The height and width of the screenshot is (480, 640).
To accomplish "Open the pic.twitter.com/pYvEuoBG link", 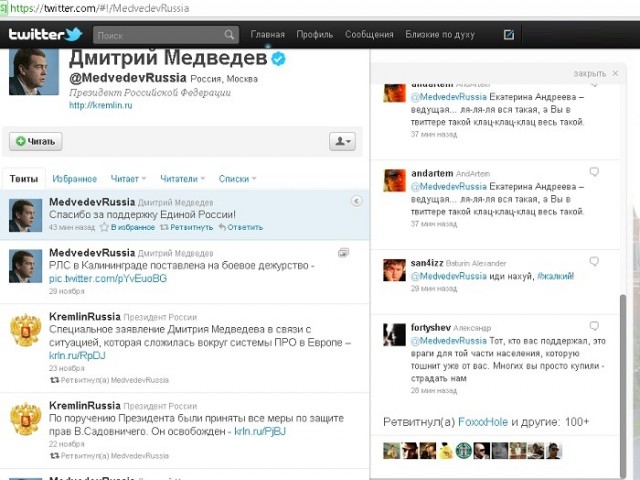I will click(108, 278).
